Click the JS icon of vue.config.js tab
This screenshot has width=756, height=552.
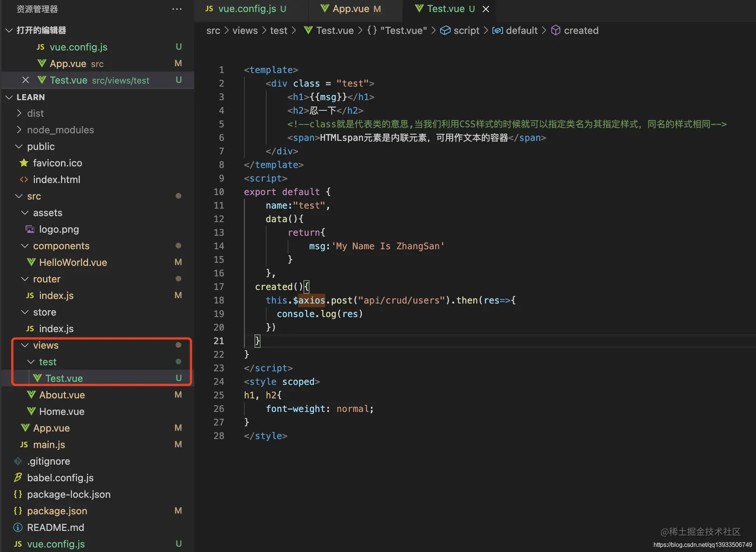point(209,8)
